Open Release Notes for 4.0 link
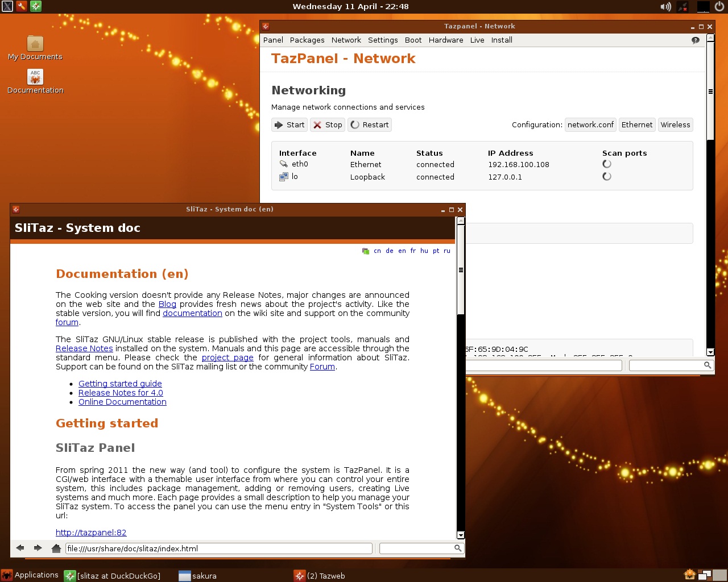Screen dimensions: 728x582 [x=121, y=393]
